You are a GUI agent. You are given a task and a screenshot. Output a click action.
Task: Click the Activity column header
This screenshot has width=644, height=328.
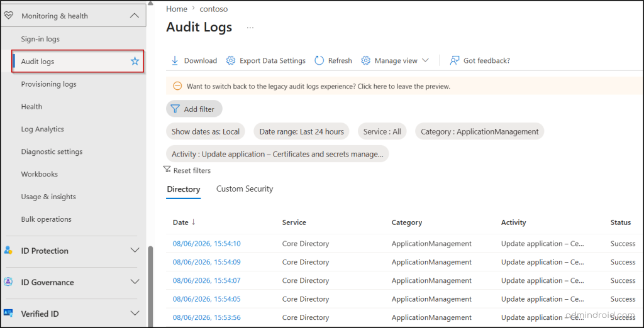coord(513,222)
